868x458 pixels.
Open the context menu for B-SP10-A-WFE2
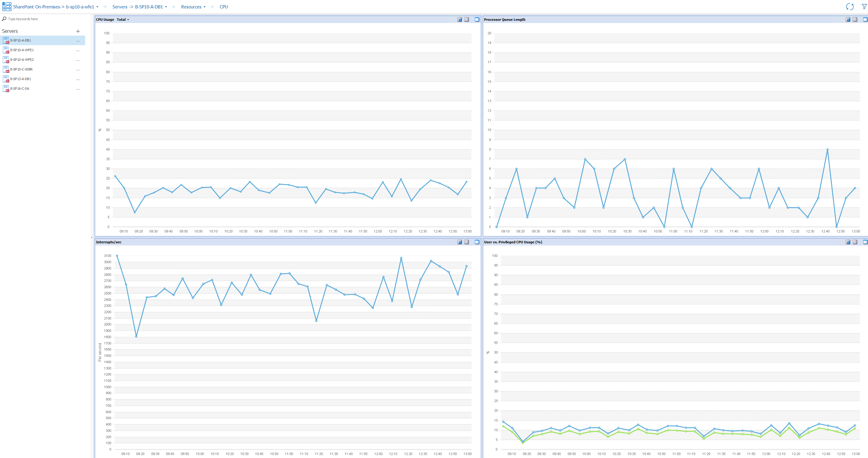click(x=77, y=60)
